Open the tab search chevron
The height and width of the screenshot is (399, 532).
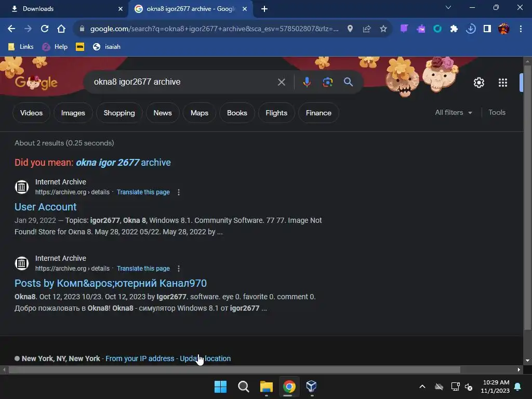point(448,7)
